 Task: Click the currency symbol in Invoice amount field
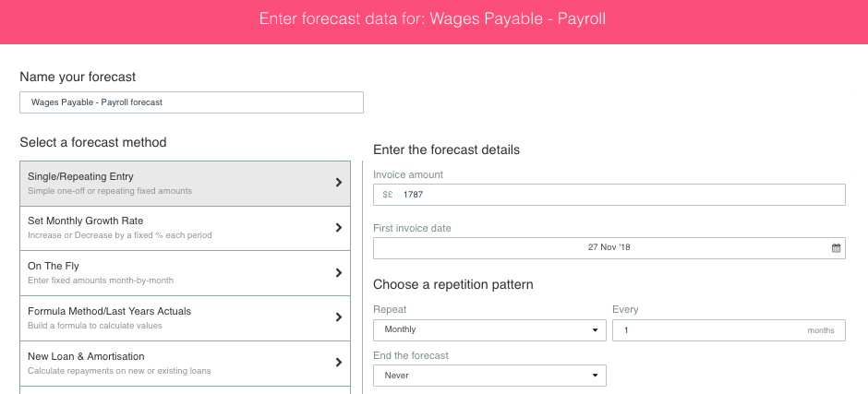(388, 195)
